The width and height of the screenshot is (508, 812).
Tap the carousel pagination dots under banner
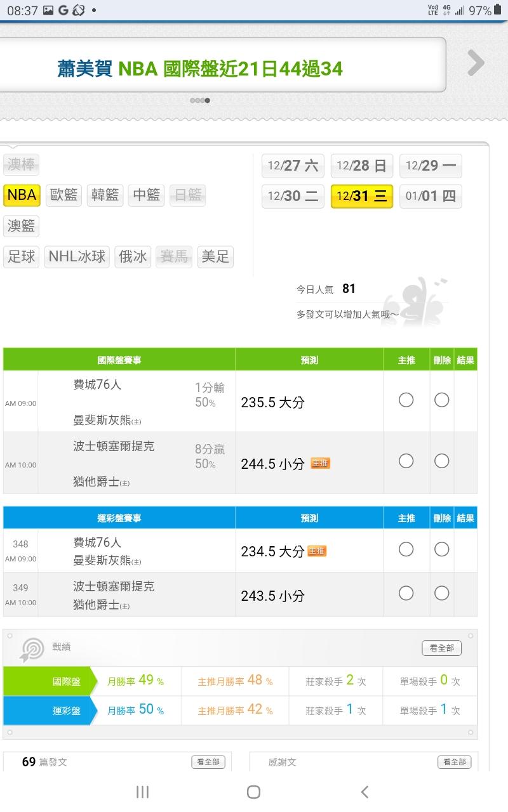(199, 100)
